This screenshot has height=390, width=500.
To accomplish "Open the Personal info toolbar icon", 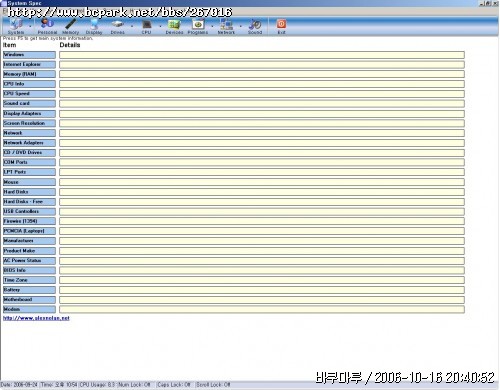I will [47, 27].
